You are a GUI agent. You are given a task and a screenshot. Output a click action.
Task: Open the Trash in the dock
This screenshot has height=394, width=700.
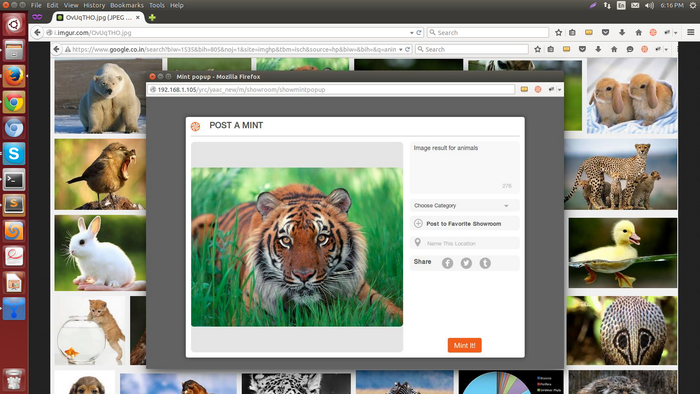coord(14,379)
